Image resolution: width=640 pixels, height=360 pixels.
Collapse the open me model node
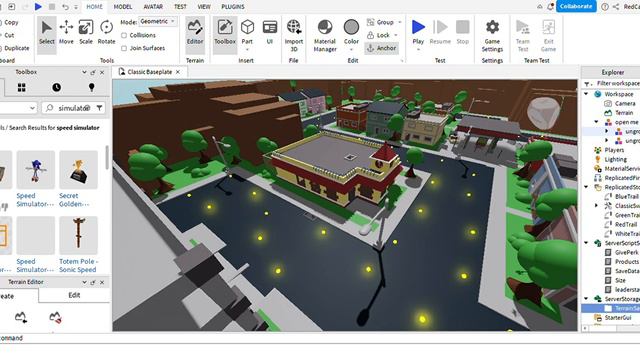pos(596,122)
